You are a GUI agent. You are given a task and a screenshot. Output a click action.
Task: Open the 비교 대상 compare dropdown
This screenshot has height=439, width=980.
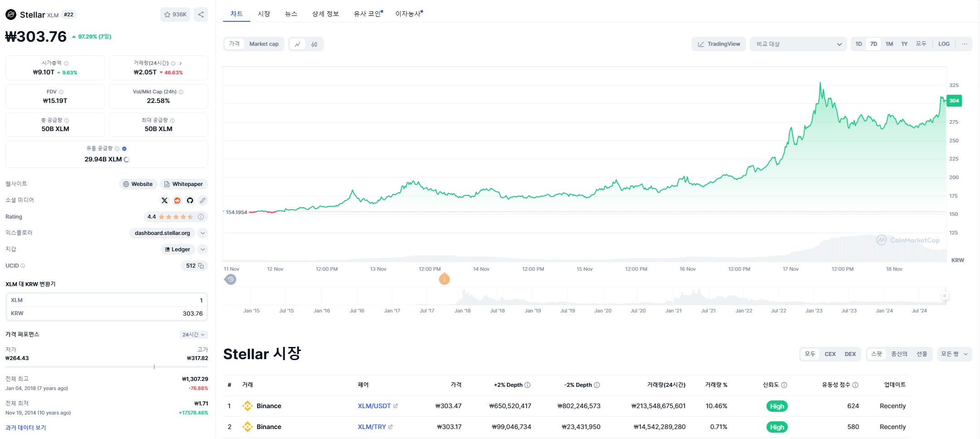point(798,44)
